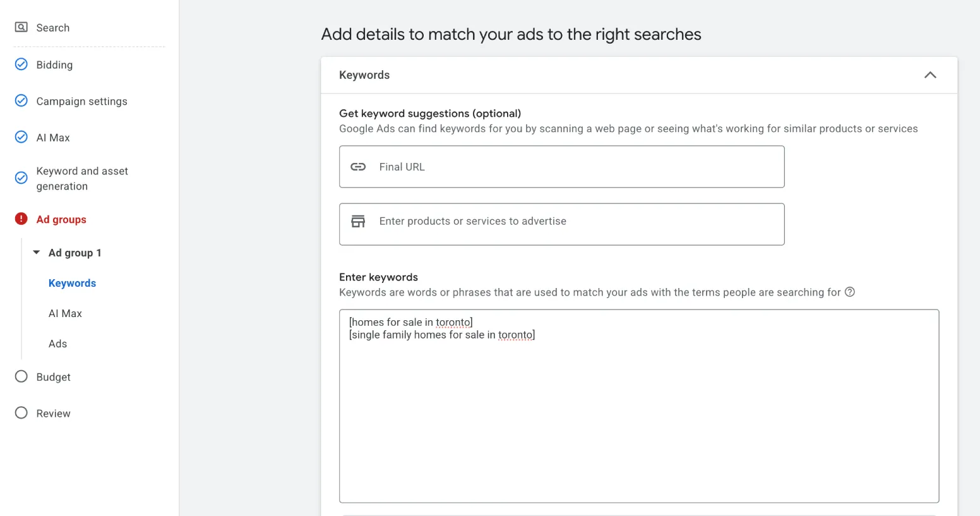The image size is (980, 516).
Task: Click the Campaign settings checkmark icon
Action: click(x=21, y=101)
